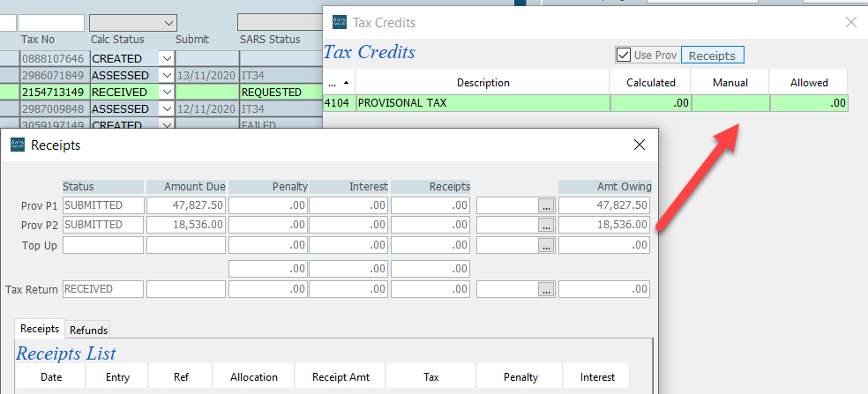868x394 pixels.
Task: Select the Receipts tab
Action: pos(40,329)
